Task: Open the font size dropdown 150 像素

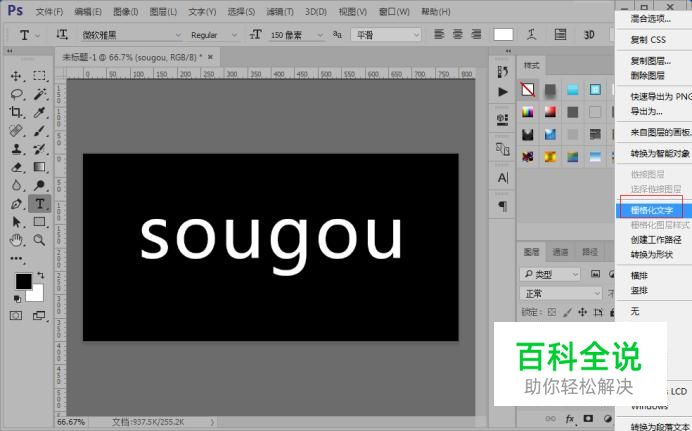Action: point(296,35)
